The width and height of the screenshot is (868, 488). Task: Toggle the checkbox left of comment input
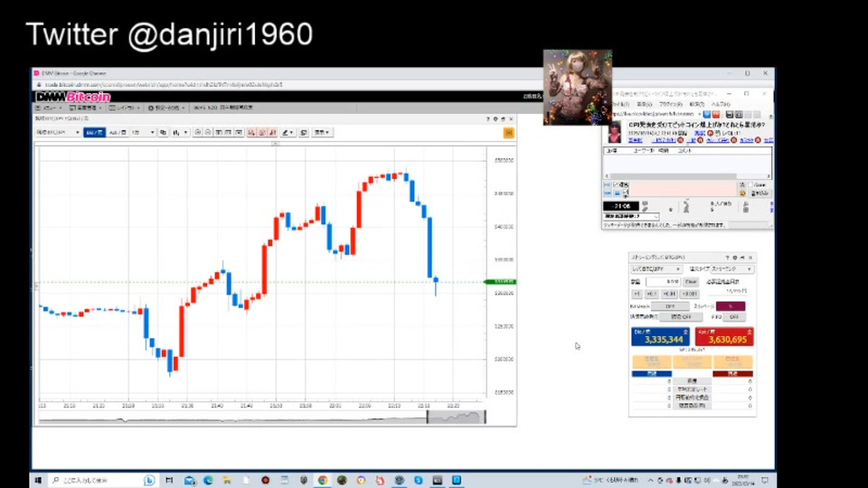(x=616, y=184)
